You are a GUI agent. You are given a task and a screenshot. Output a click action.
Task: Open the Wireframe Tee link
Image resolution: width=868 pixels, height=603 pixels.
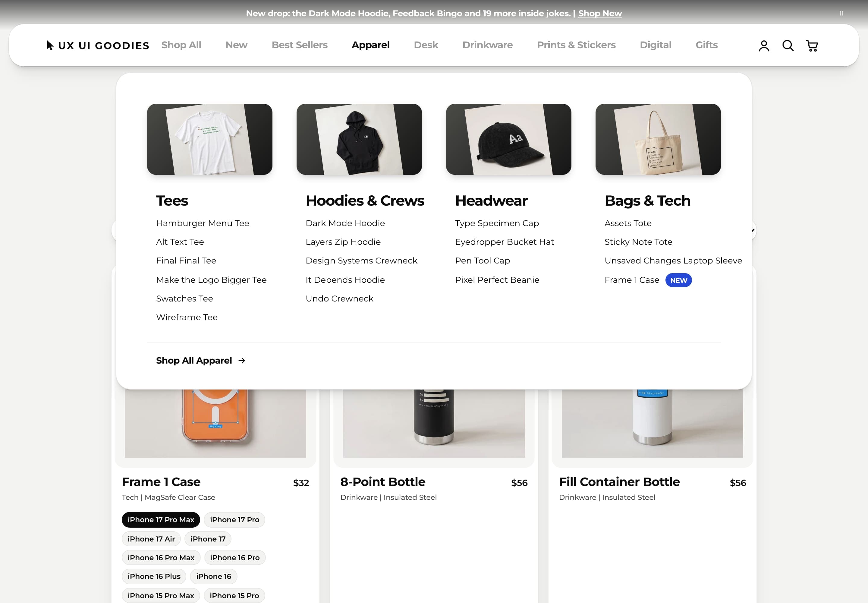pyautogui.click(x=187, y=317)
